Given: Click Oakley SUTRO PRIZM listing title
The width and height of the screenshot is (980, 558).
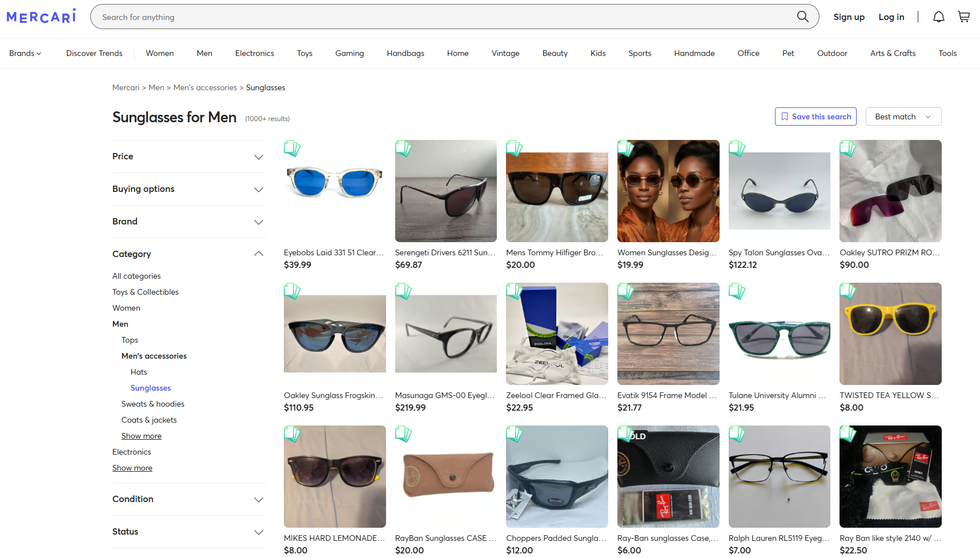Looking at the screenshot, I should [x=890, y=252].
